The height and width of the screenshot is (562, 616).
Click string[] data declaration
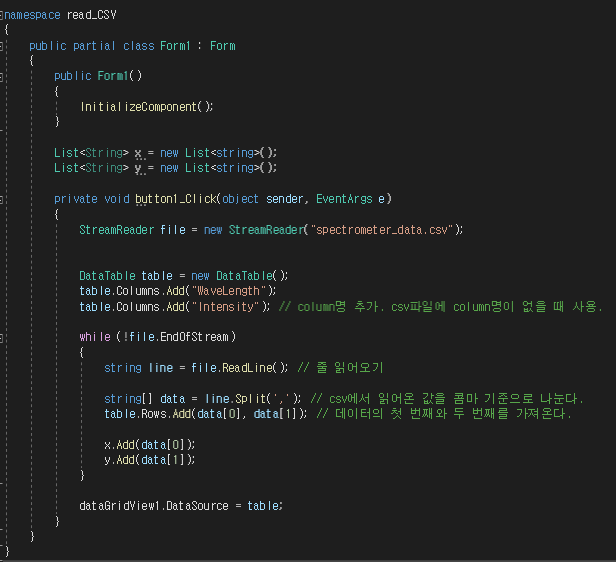tap(145, 399)
